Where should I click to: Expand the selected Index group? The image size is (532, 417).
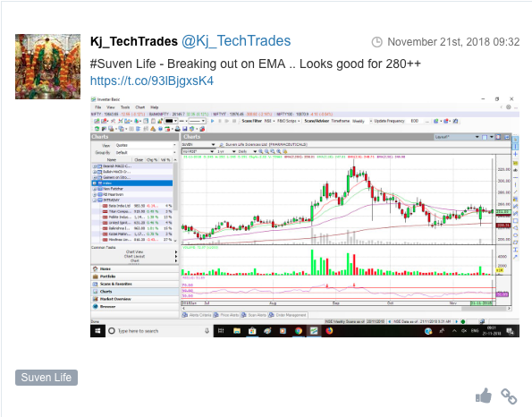click(95, 183)
